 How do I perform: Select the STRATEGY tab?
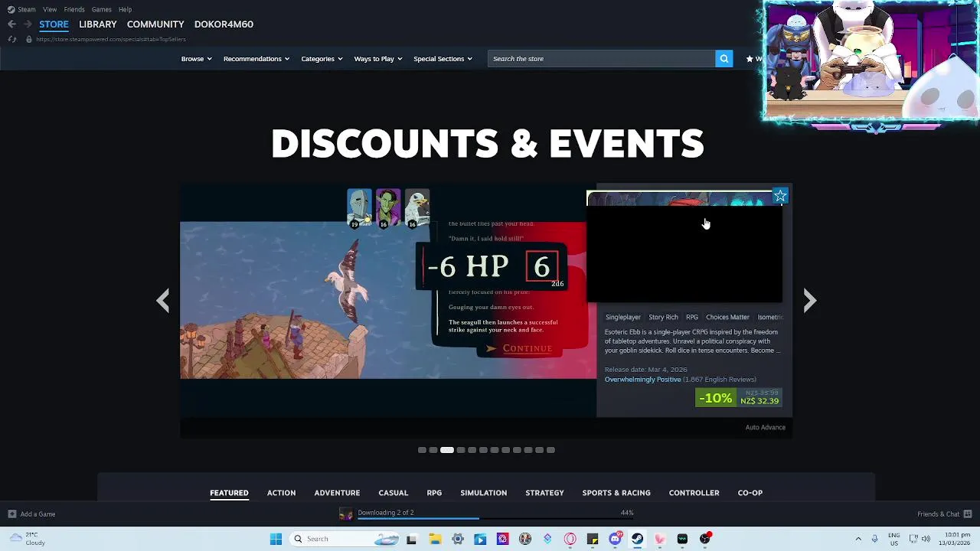(544, 493)
